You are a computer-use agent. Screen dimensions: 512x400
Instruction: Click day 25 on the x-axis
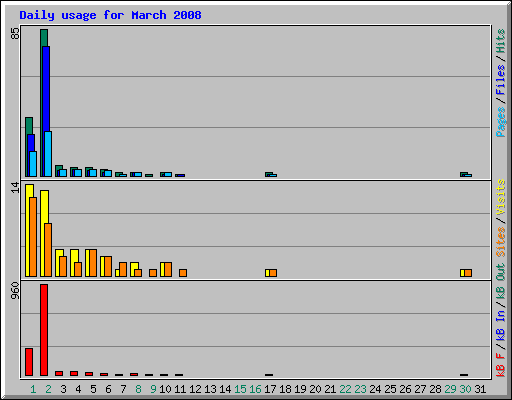[x=390, y=389]
